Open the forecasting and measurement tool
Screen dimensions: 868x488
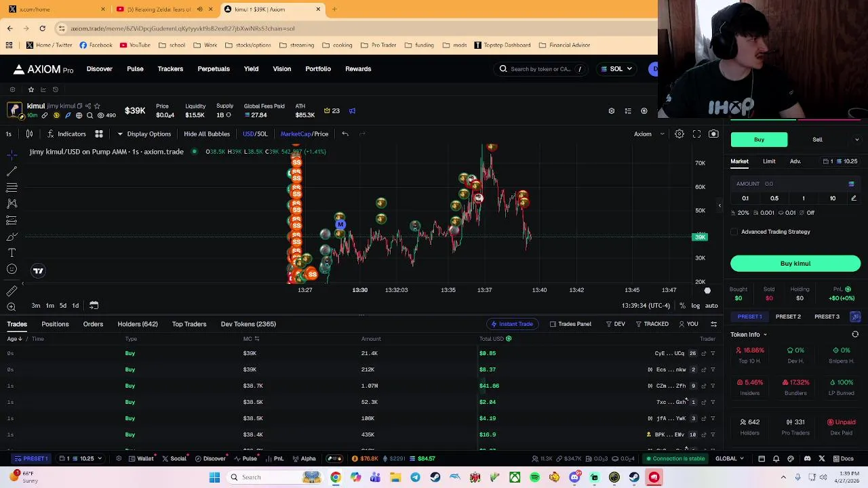(x=12, y=220)
